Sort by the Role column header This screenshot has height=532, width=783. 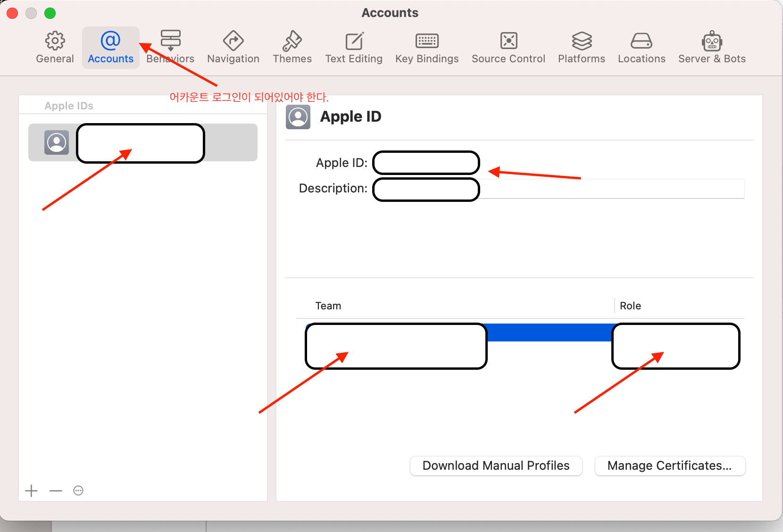pyautogui.click(x=630, y=306)
